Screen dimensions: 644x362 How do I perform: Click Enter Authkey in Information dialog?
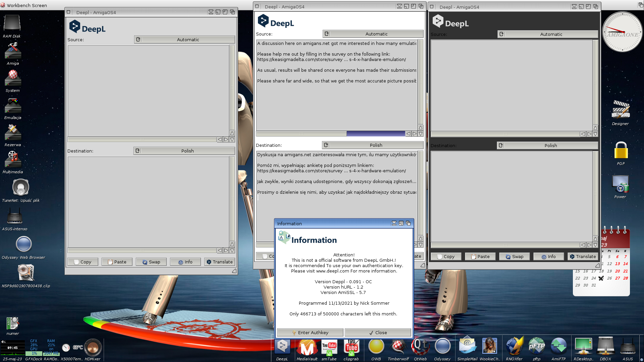310,333
